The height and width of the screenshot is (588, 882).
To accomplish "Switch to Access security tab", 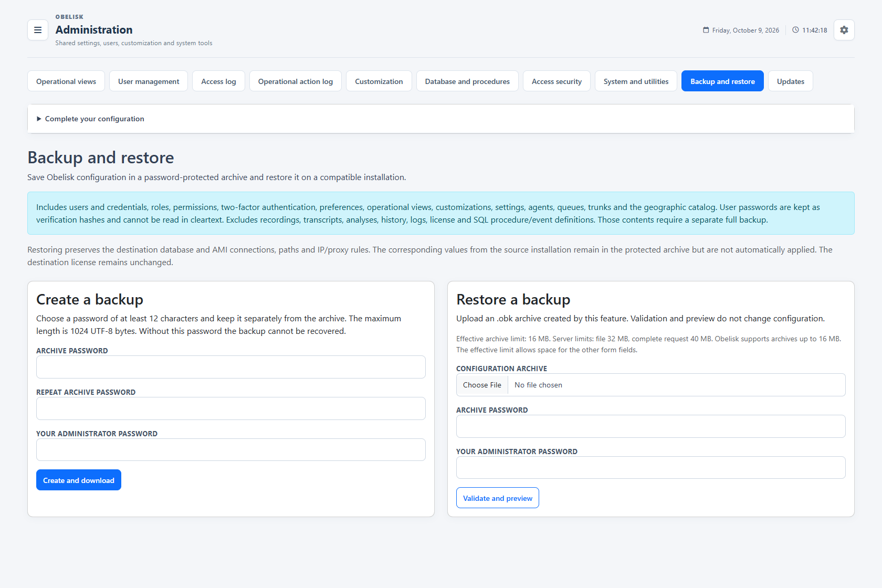I will (x=556, y=81).
